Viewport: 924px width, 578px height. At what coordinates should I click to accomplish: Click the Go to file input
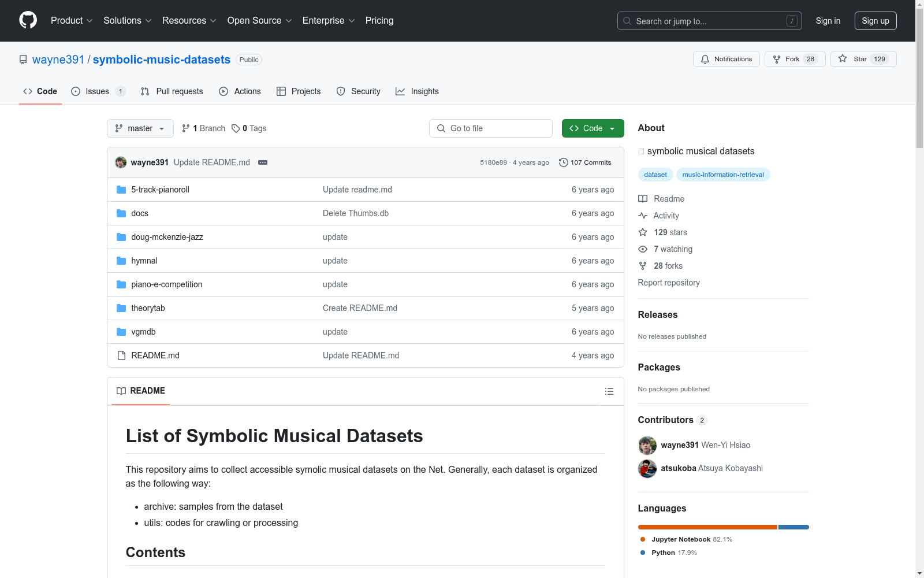click(x=491, y=128)
